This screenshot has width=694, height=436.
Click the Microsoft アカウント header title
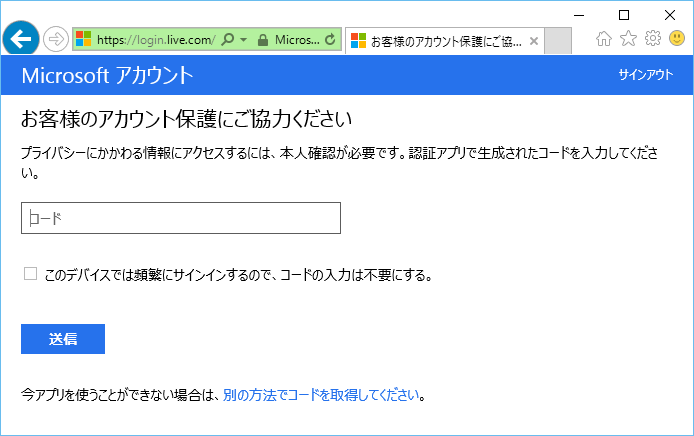[108, 75]
